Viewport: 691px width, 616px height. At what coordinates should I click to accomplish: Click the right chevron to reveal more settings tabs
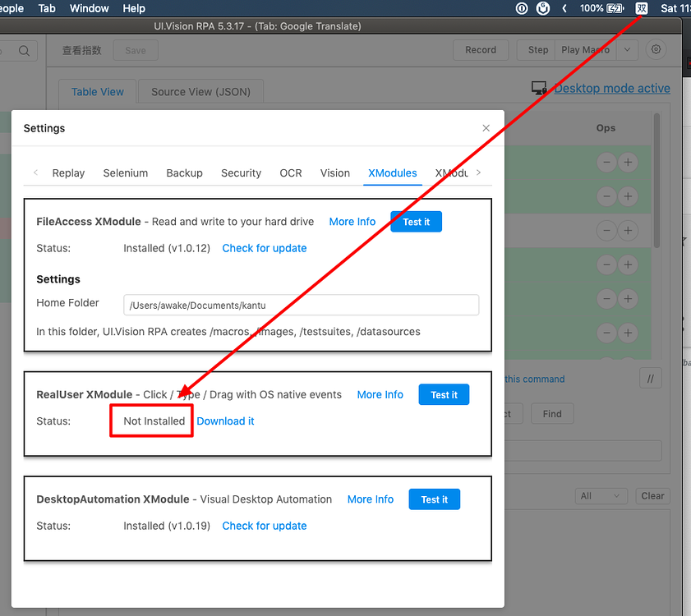478,172
